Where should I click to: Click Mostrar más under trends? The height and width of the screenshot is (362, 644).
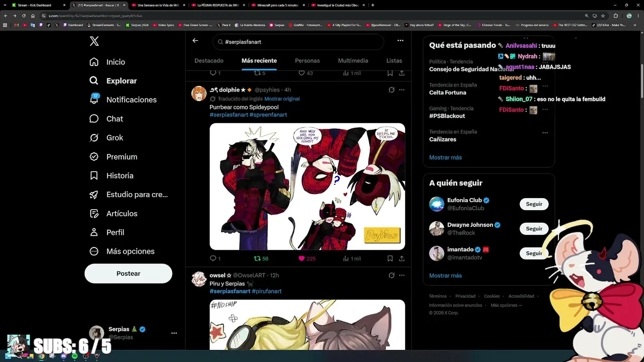[445, 157]
